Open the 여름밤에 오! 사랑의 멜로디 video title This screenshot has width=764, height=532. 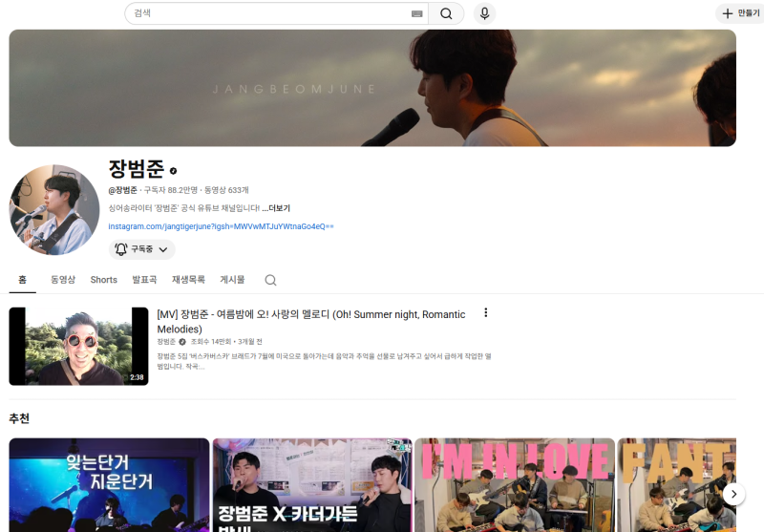(x=311, y=322)
